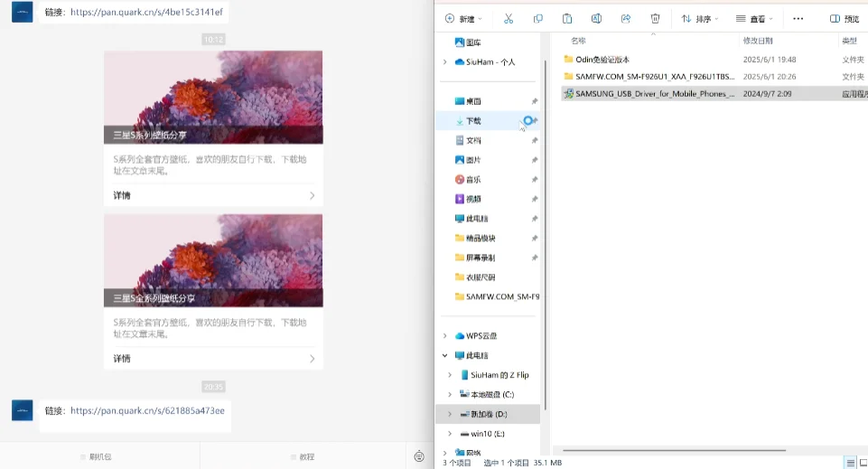Click the horizontal scrollbar of file list
This screenshot has height=469, width=868.
674,450
